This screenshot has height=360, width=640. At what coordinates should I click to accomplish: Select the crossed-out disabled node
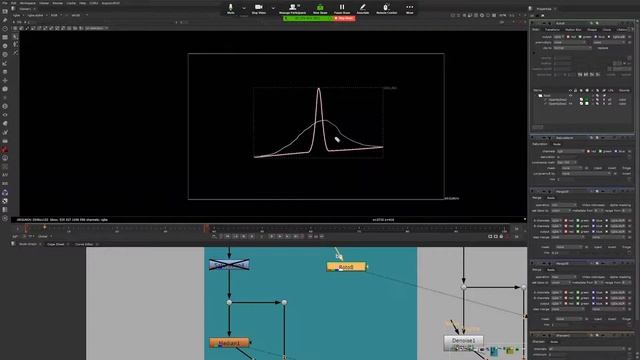[229, 265]
